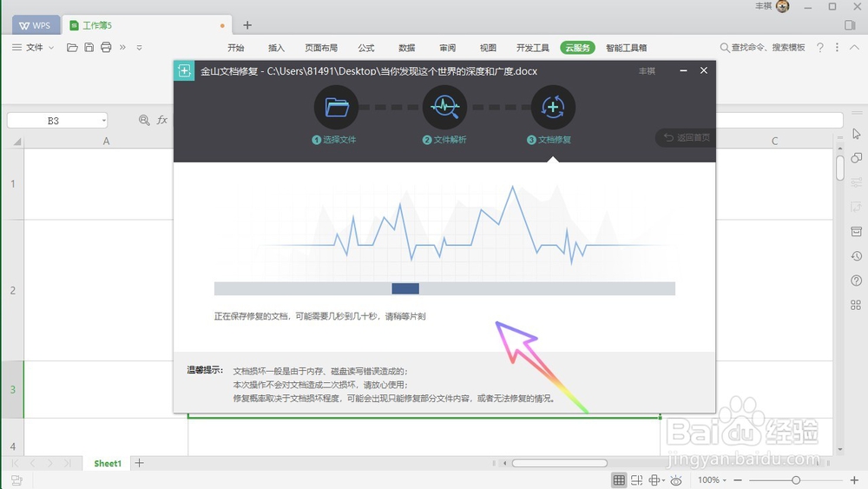Open the 100% zoom level dropdown
This screenshot has width=868, height=489.
712,480
